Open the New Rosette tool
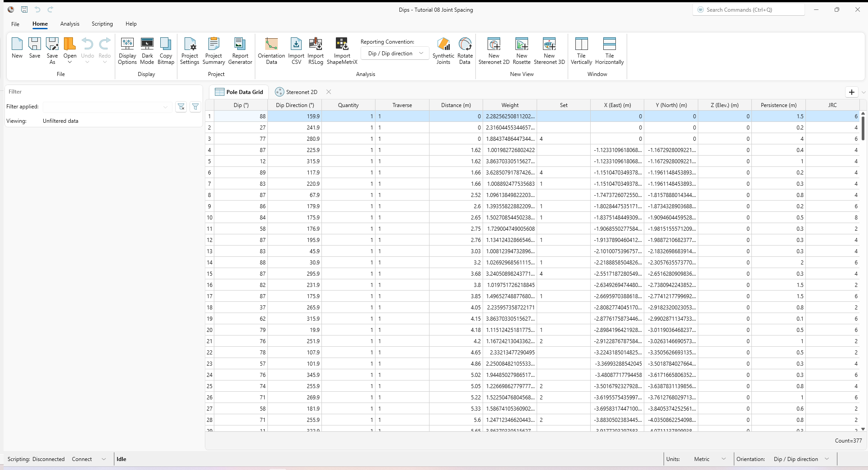The image size is (868, 470). tap(521, 49)
